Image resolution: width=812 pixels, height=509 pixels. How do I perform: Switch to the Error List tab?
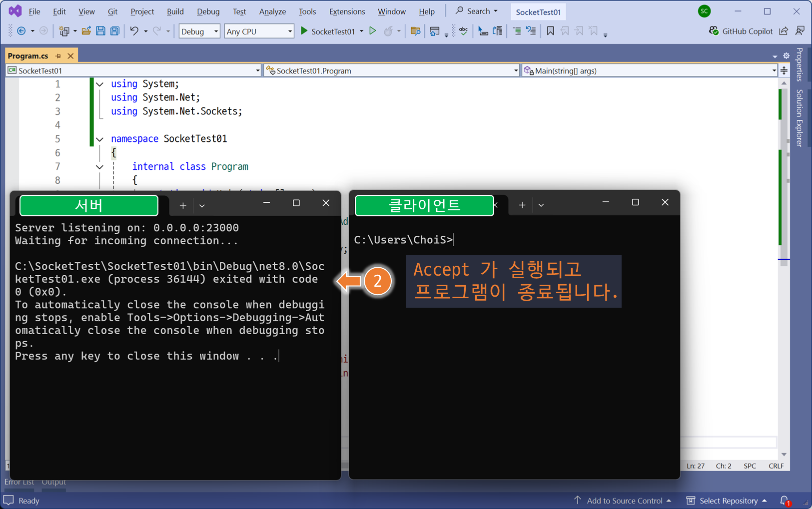click(19, 482)
